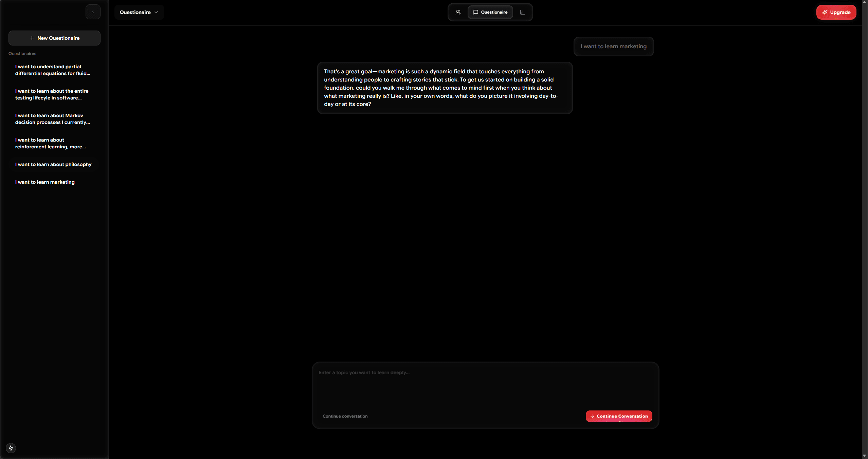Select the learn marketing questionnaire in the sidebar
868x459 pixels.
[45, 182]
